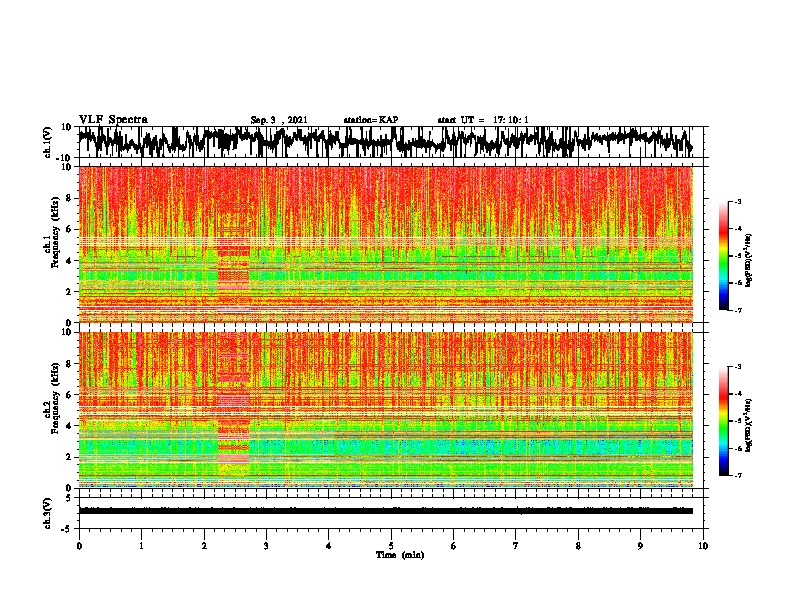This screenshot has height=612, width=792.
Task: Click the "6" kHz tick of ch.2 spectrogram
Action: point(69,394)
